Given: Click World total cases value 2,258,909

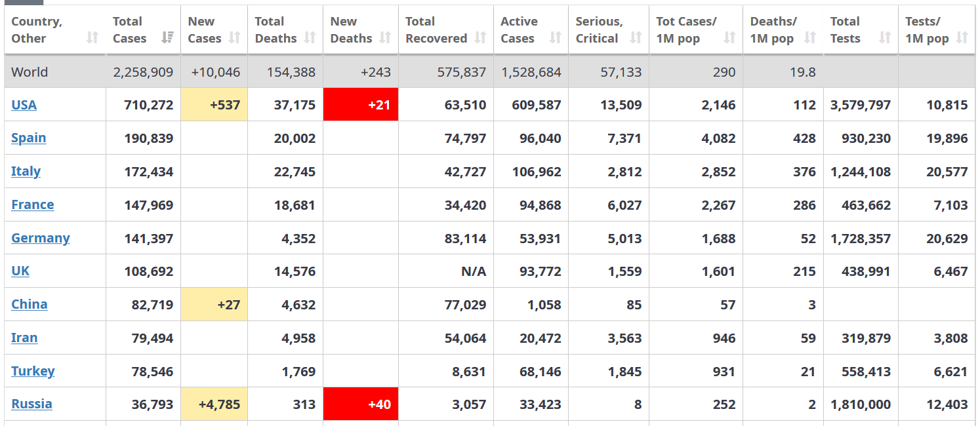Looking at the screenshot, I should (143, 72).
